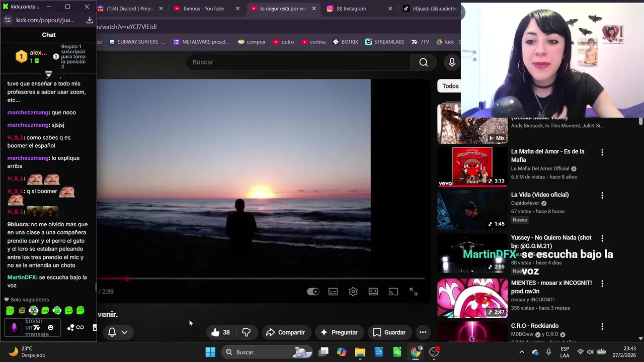Open STREAMLABS bookmark
The image size is (644, 362).
385,42
